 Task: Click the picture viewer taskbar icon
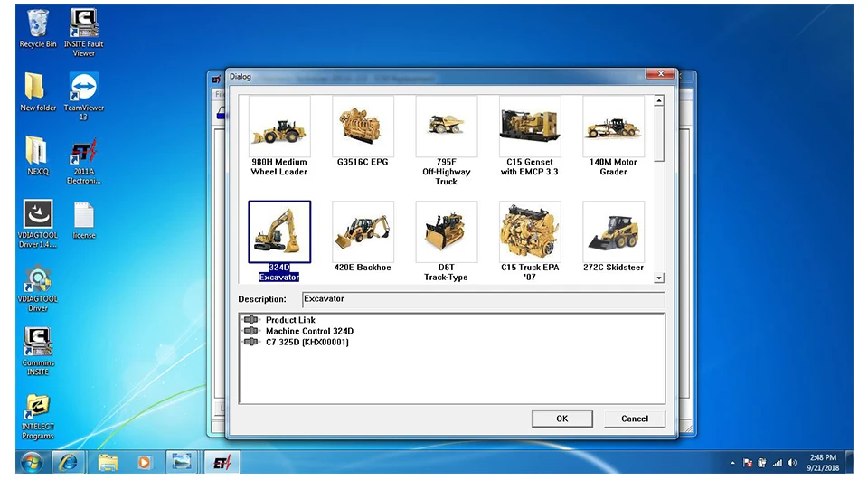(182, 462)
